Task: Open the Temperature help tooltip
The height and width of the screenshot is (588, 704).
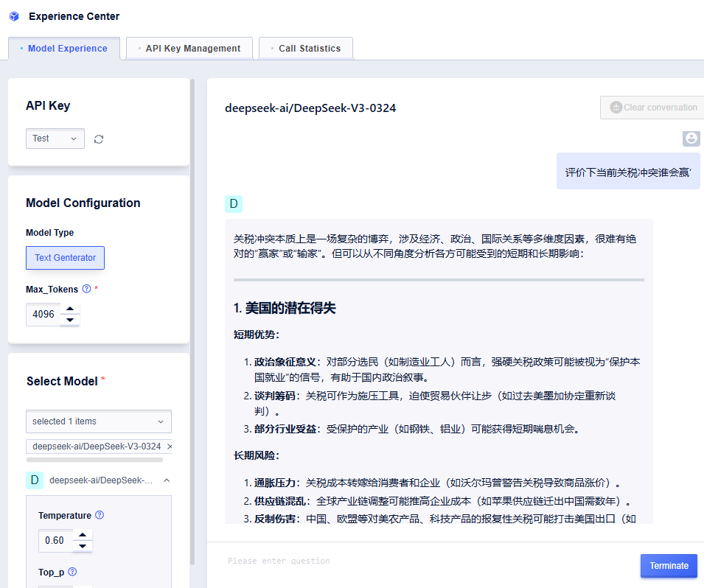Action: [x=100, y=515]
